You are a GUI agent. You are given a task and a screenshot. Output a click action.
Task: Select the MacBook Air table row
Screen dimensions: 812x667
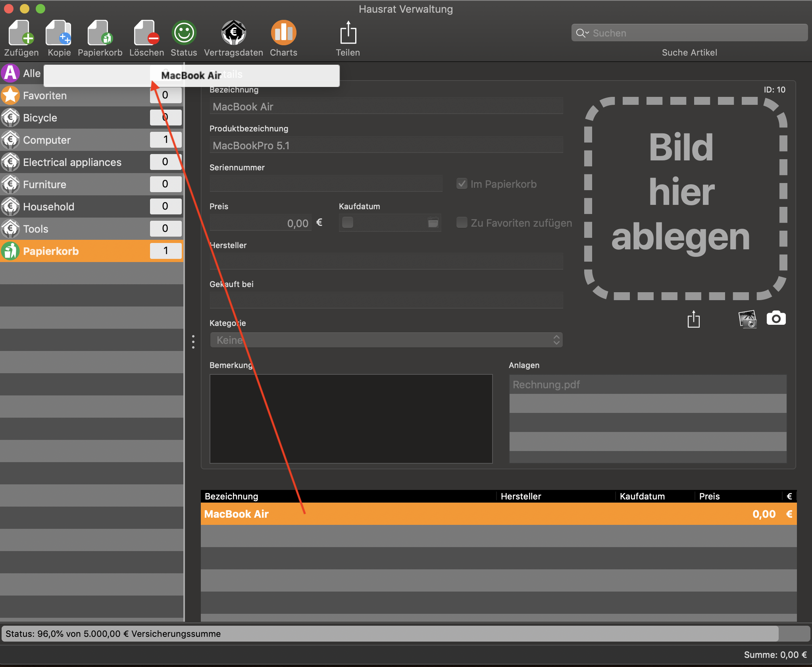pyautogui.click(x=499, y=514)
